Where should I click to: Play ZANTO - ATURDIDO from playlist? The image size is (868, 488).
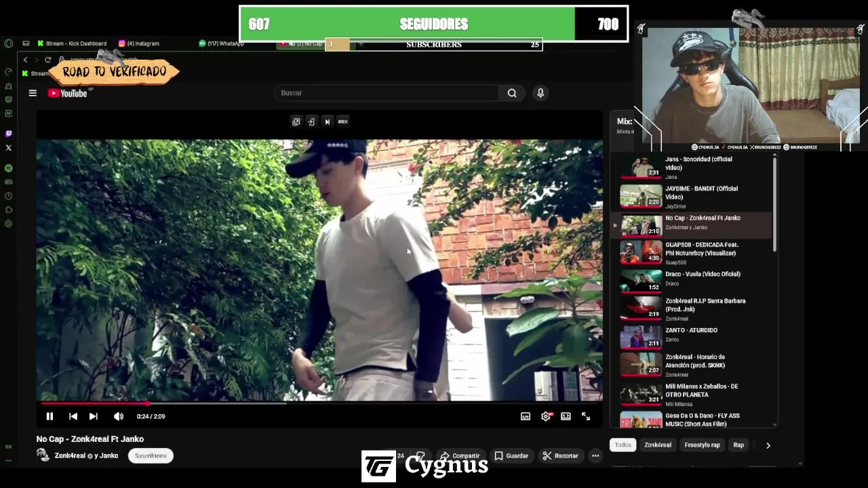pos(692,337)
